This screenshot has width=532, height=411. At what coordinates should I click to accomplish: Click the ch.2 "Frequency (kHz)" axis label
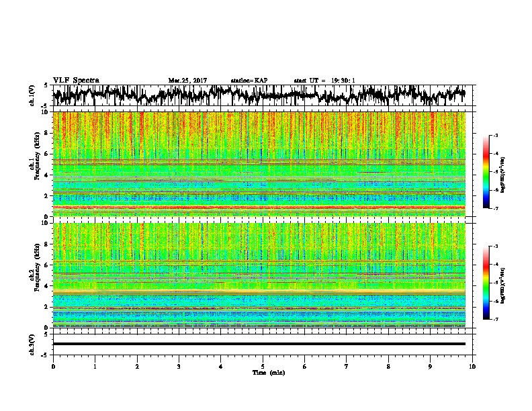coord(37,267)
